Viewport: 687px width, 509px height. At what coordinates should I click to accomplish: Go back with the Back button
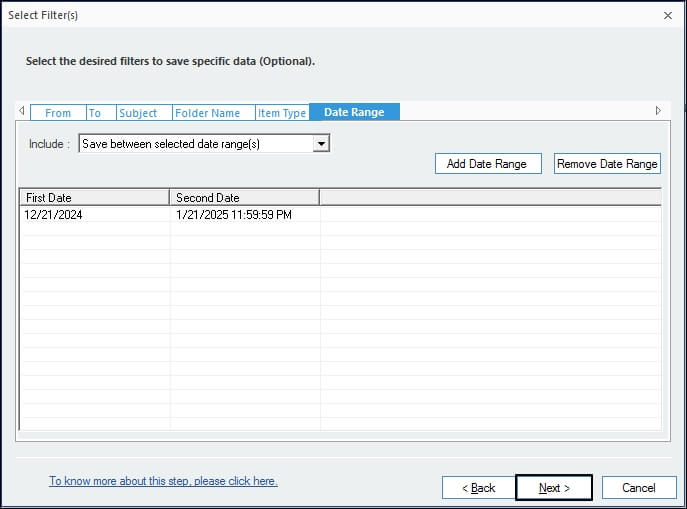(x=478, y=488)
